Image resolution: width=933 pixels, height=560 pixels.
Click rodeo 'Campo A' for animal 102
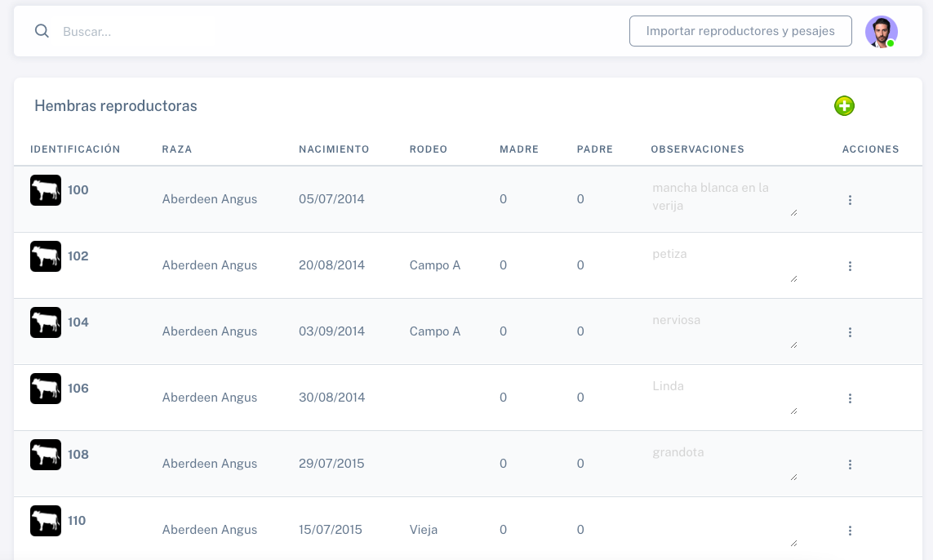pos(435,264)
